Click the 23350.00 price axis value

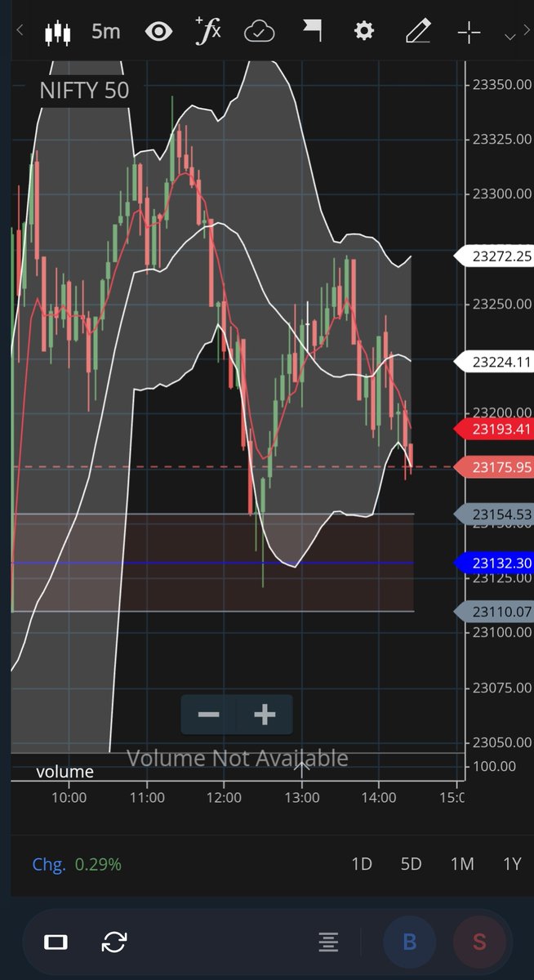(502, 84)
